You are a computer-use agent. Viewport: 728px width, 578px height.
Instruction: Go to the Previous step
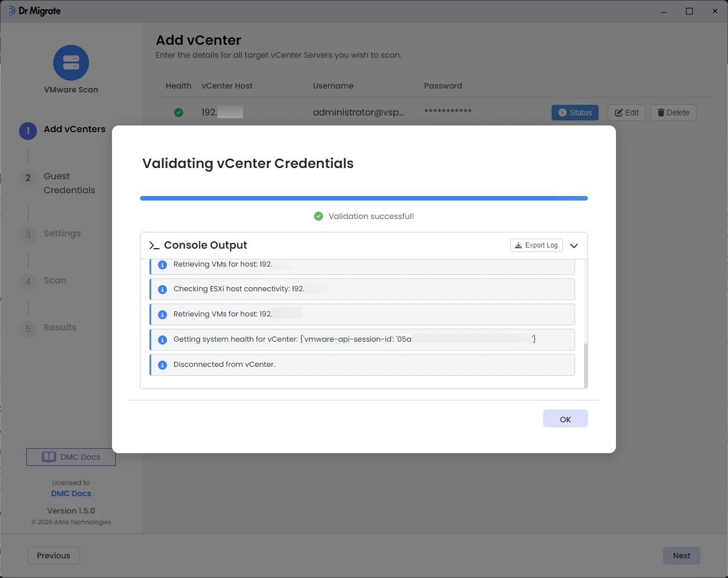54,556
